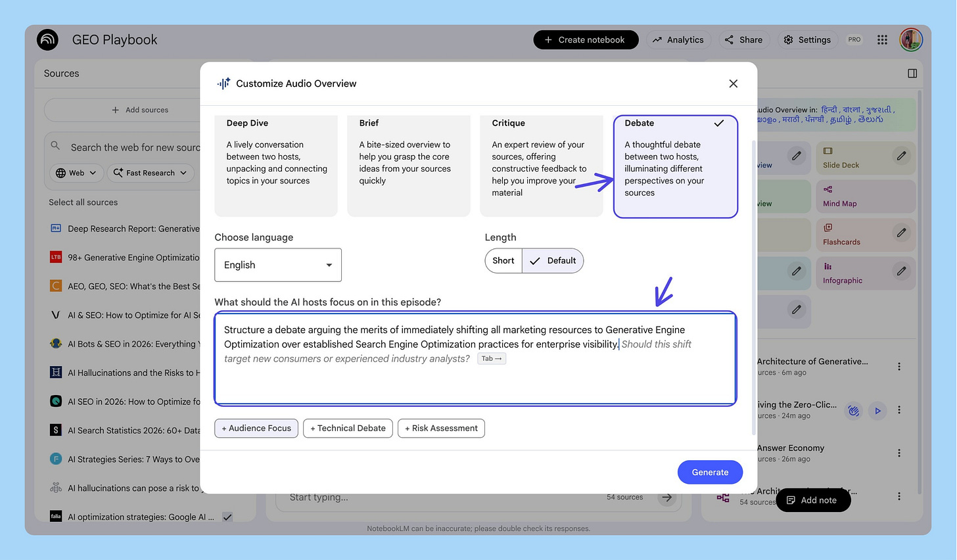Open the Share menu
The height and width of the screenshot is (560, 957).
tap(744, 40)
